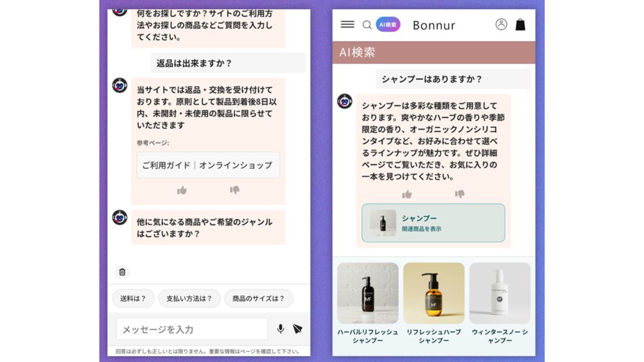644x362 pixels.
Task: Open ご利用ガイド｜オンラインショップ reference page
Action: [208, 165]
